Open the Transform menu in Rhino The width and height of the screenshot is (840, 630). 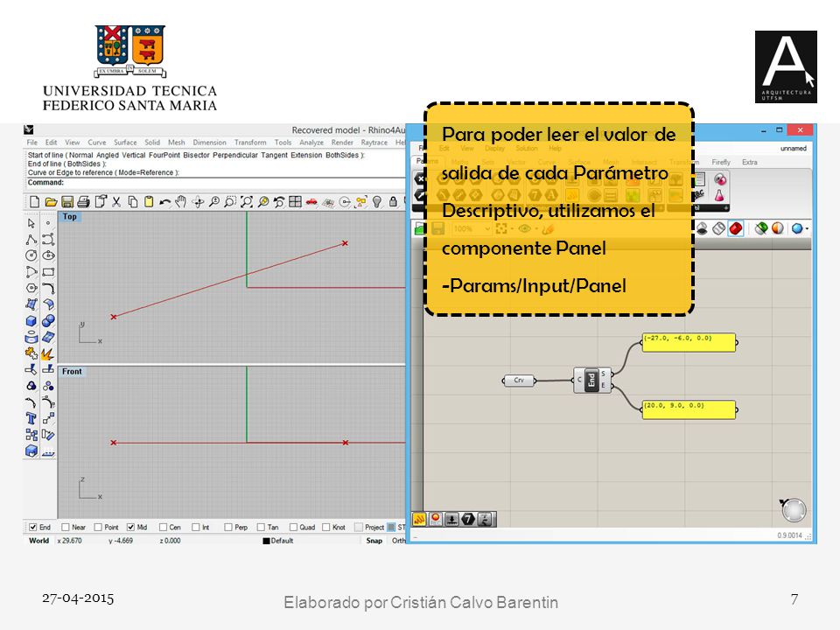click(250, 143)
